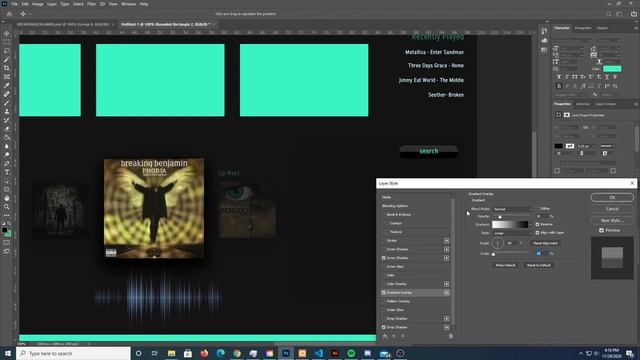Image resolution: width=640 pixels, height=360 pixels.
Task: Toggle Underline in Character panel
Action: pos(607,77)
